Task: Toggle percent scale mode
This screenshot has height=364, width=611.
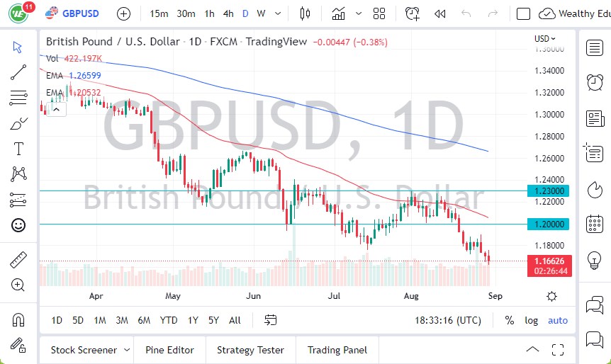Action: tap(509, 320)
